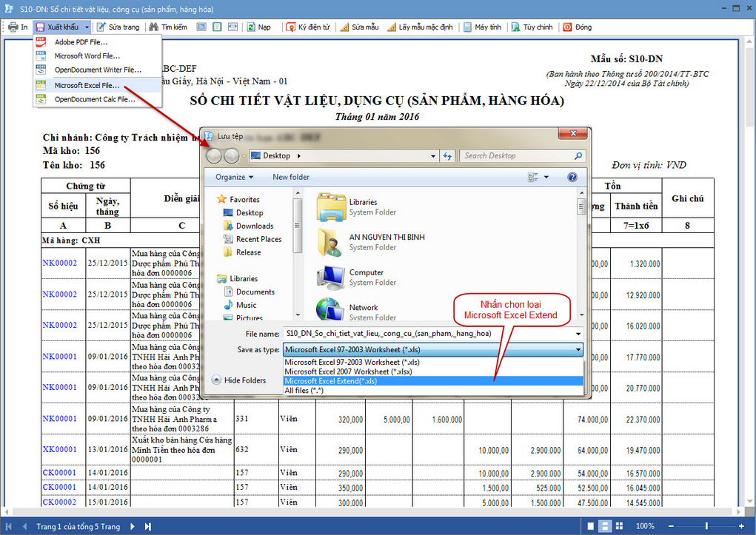Open NK00002 link in 1.320.000 row
The width and height of the screenshot is (756, 535).
coord(60,263)
